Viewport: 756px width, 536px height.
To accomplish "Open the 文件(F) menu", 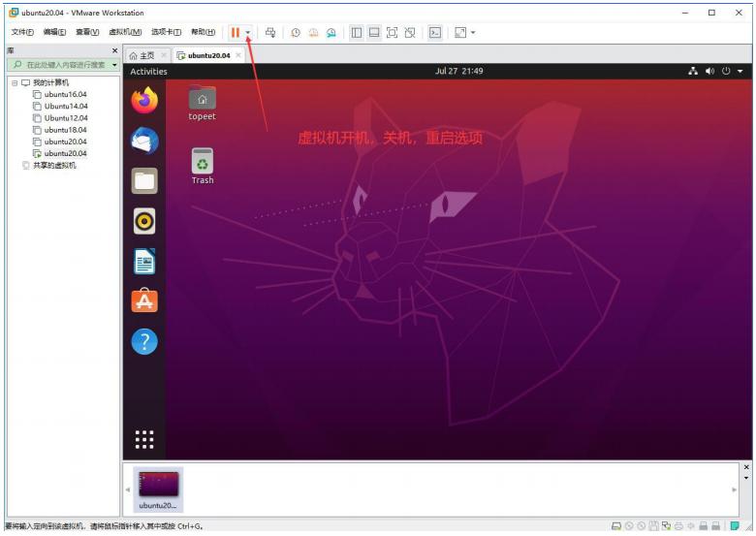I will [x=22, y=32].
